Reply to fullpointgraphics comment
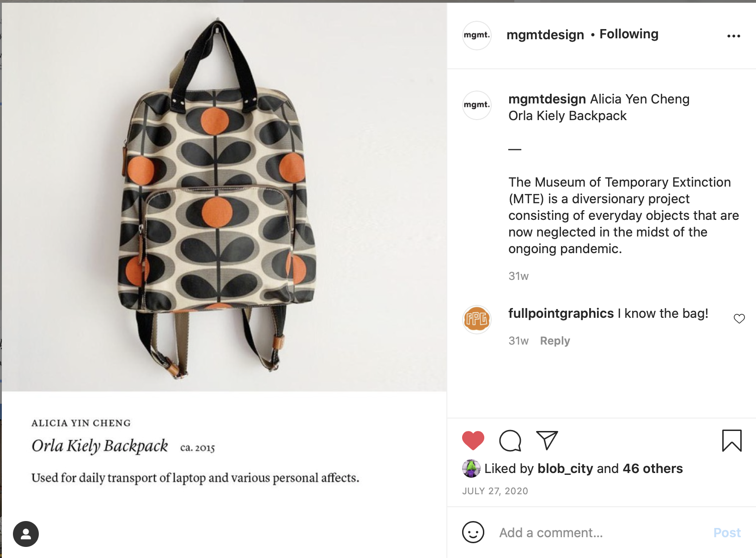This screenshot has height=558, width=756. (x=555, y=341)
